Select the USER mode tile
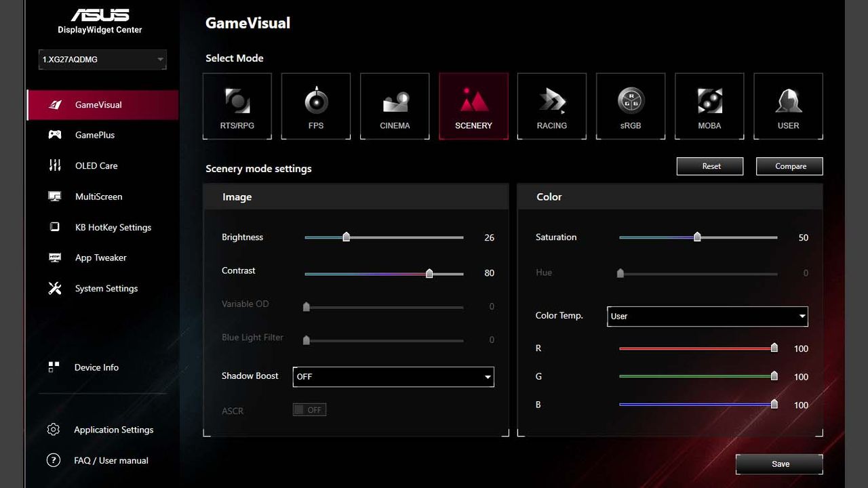The width and height of the screenshot is (868, 488). coord(788,106)
